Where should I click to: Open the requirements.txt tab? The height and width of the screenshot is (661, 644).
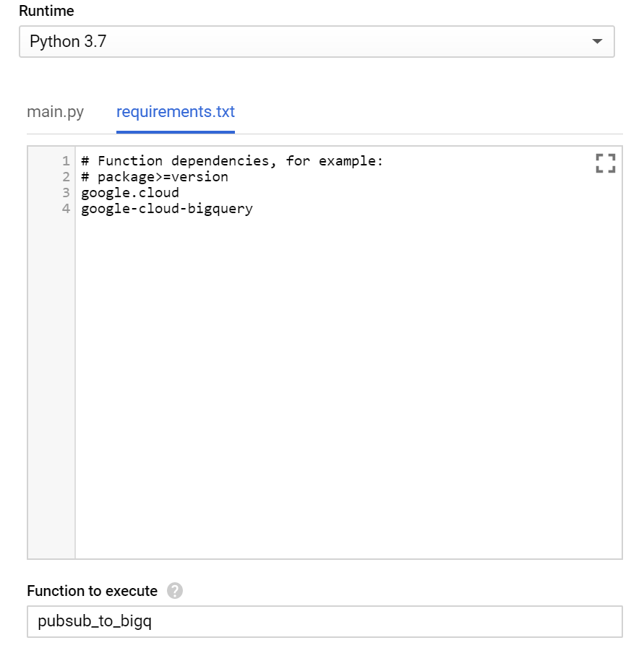click(175, 112)
